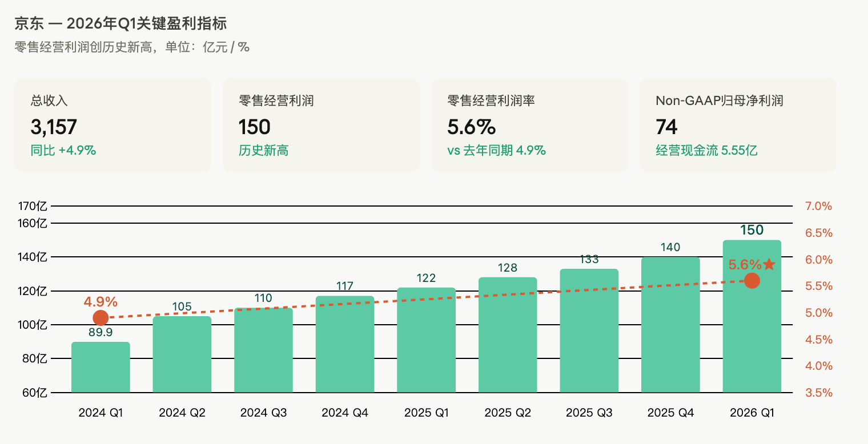The height and width of the screenshot is (444, 868).
Task: Click the orange 4.9% starting data point
Action: click(x=101, y=318)
